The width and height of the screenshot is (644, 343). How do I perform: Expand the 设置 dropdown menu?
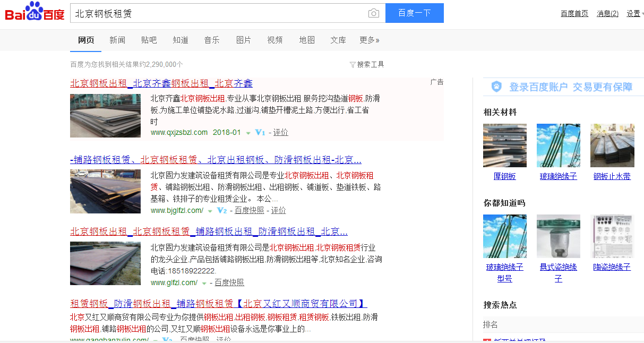(634, 14)
